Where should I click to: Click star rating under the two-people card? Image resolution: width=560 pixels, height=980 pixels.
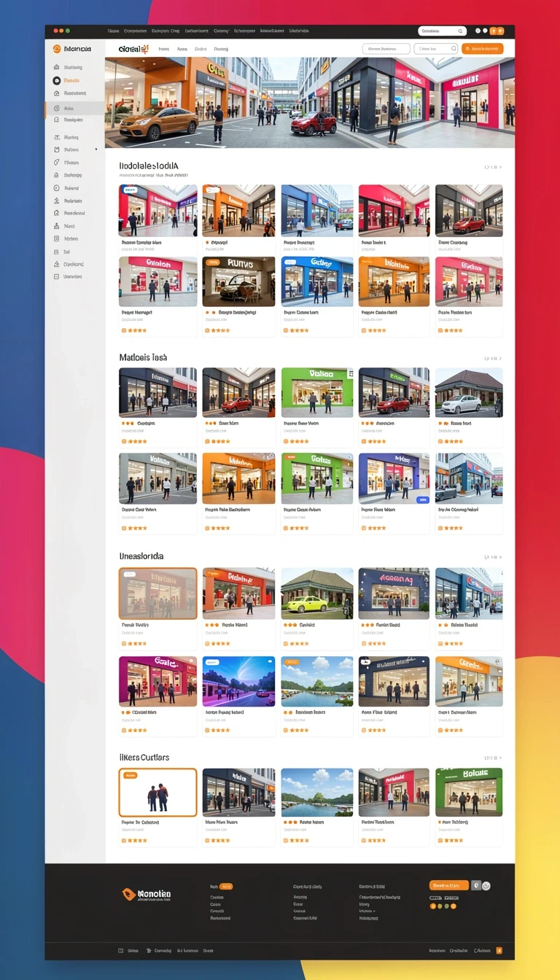[x=134, y=840]
